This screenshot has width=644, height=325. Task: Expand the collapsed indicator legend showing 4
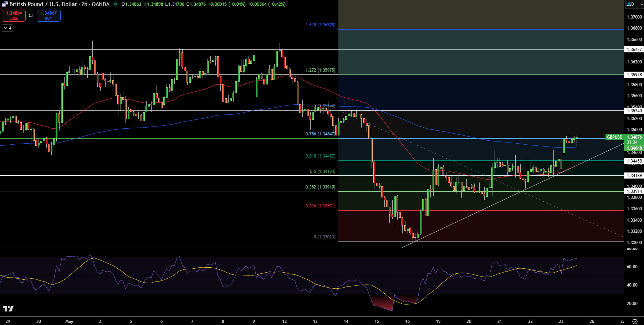(7, 28)
